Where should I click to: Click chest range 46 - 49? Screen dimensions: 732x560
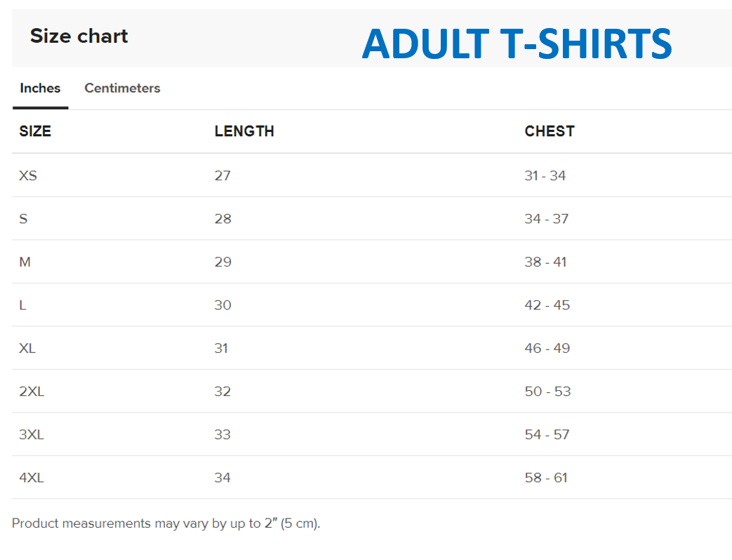(x=547, y=348)
